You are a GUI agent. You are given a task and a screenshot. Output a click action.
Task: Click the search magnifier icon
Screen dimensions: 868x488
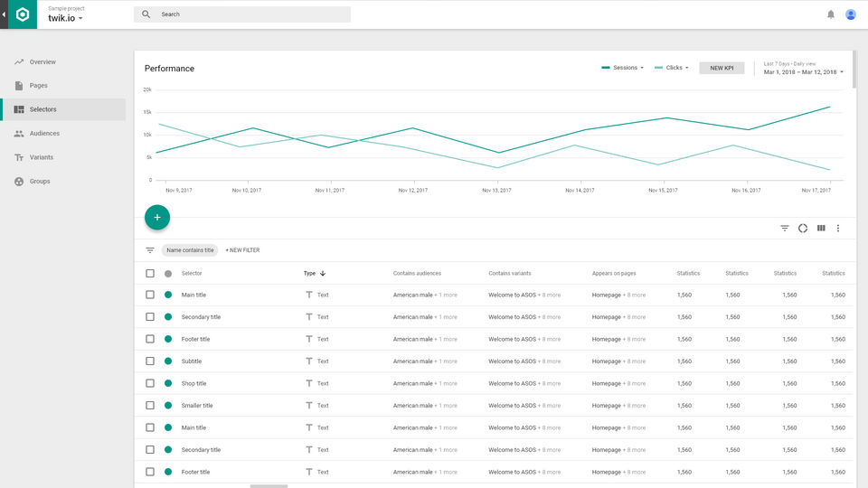point(146,14)
